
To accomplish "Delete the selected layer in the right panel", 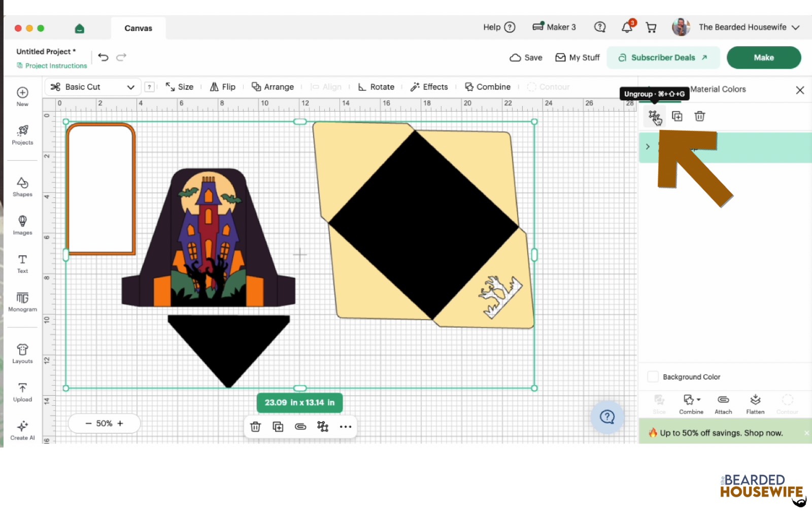I will pos(699,116).
